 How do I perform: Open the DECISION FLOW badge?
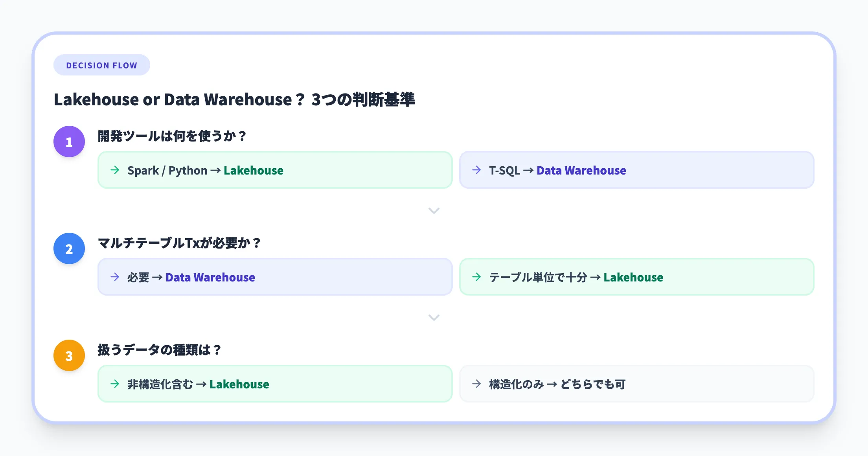point(101,65)
